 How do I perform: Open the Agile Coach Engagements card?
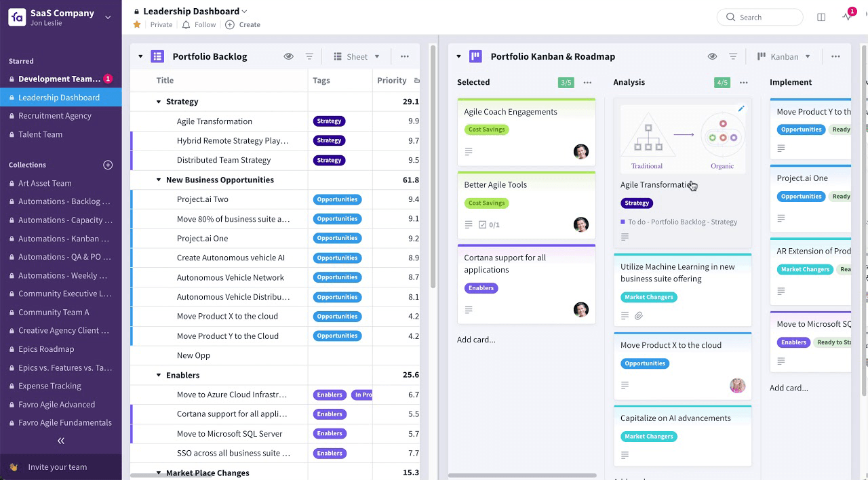point(526,132)
